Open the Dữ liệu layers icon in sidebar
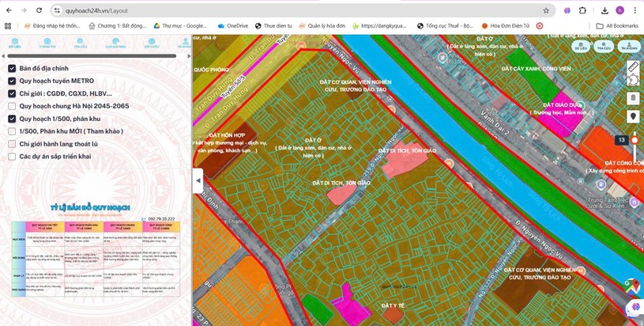This screenshot has width=644, height=326. click(x=14, y=43)
